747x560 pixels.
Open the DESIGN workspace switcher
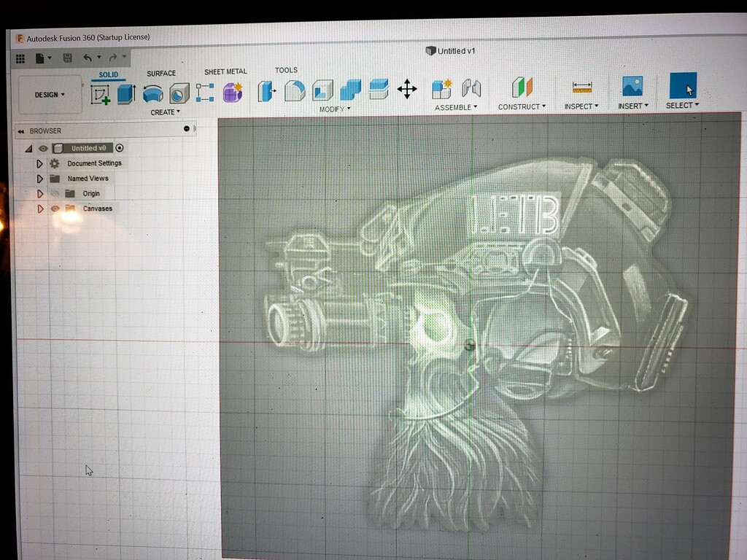[x=49, y=94]
